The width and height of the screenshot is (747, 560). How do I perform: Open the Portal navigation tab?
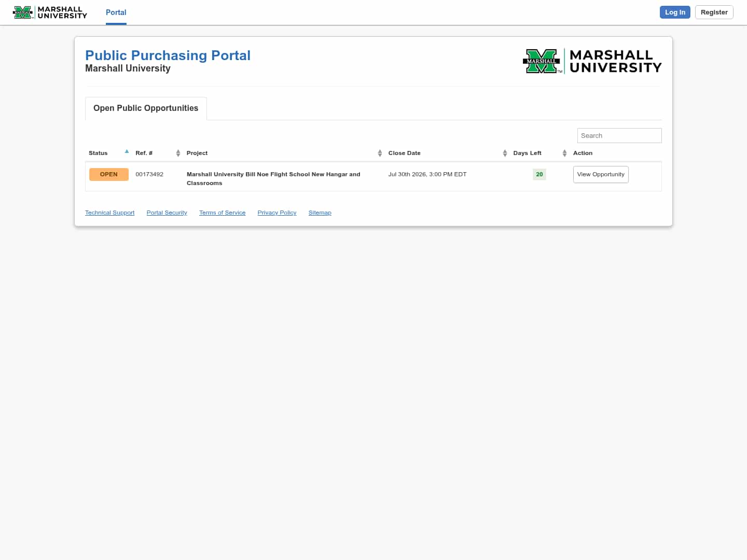[x=116, y=12]
